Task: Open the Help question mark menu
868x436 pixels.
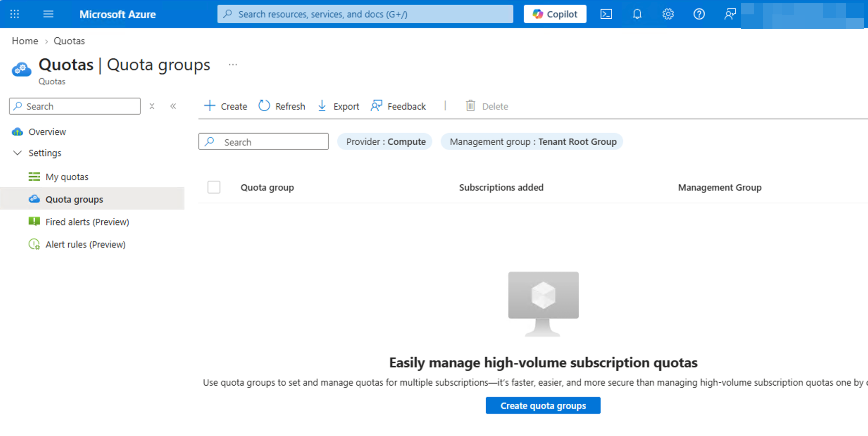Action: pyautogui.click(x=699, y=14)
